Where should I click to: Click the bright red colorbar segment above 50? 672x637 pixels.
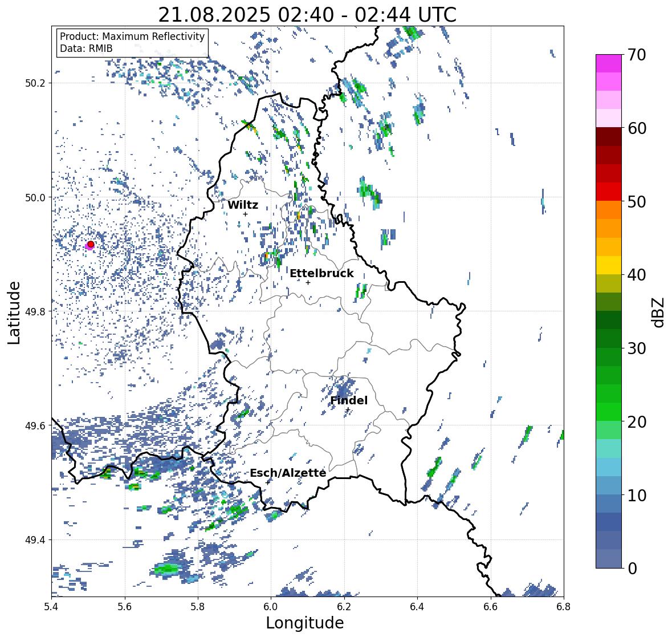click(x=609, y=192)
